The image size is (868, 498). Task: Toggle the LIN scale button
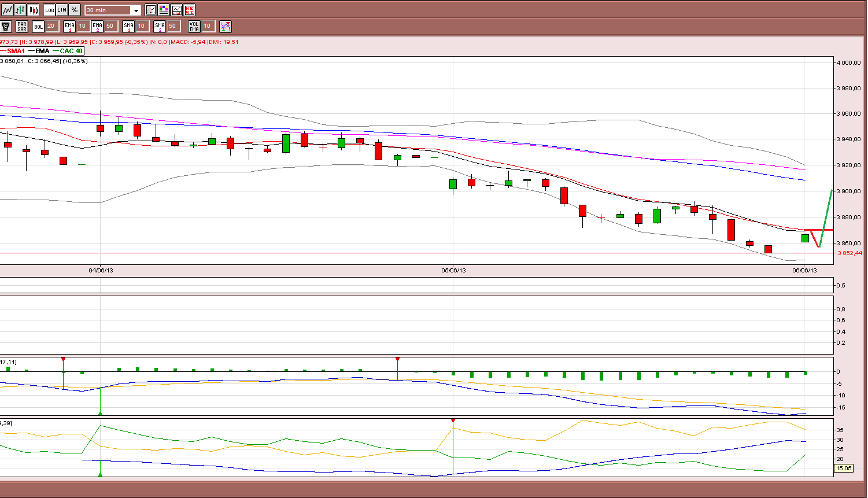click(62, 10)
